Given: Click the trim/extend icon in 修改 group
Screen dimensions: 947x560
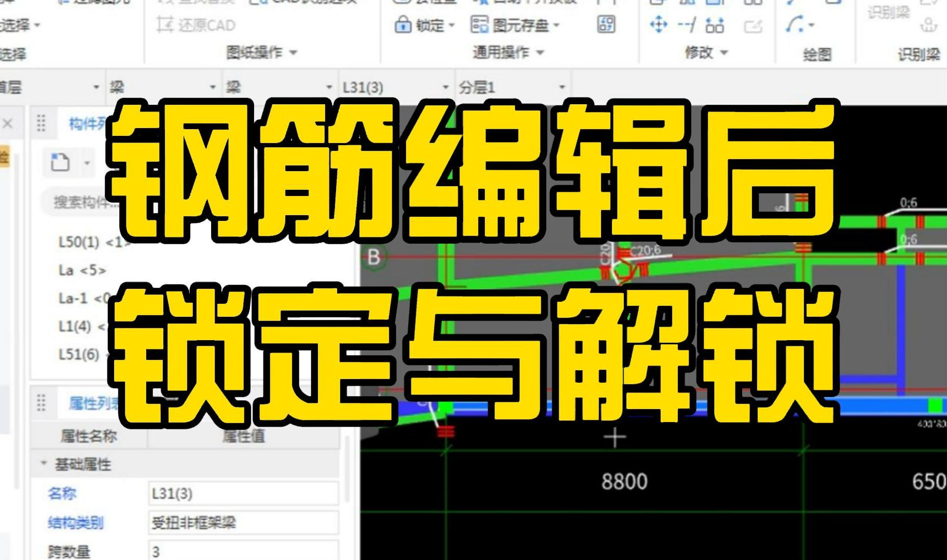Looking at the screenshot, I should (687, 25).
